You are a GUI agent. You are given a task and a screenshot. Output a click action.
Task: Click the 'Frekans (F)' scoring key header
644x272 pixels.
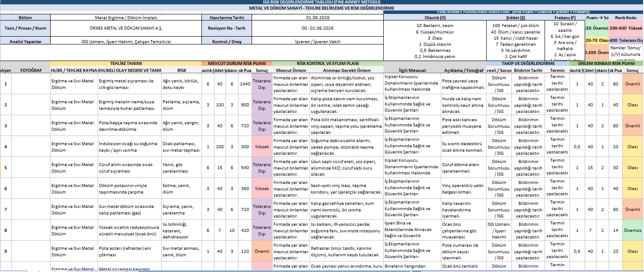(x=565, y=17)
